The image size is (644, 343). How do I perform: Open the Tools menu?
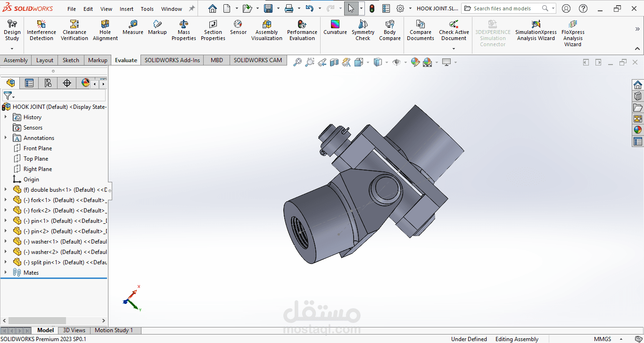click(x=147, y=8)
